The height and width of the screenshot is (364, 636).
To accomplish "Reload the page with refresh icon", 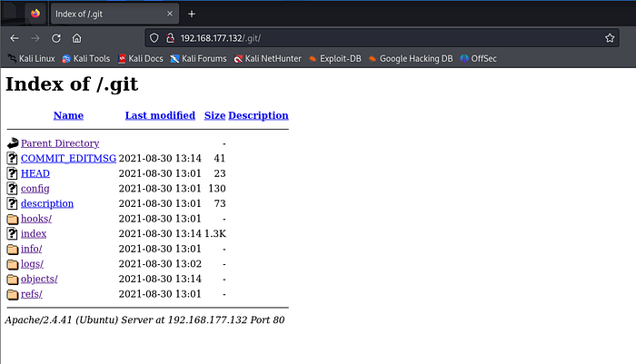I will [56, 38].
